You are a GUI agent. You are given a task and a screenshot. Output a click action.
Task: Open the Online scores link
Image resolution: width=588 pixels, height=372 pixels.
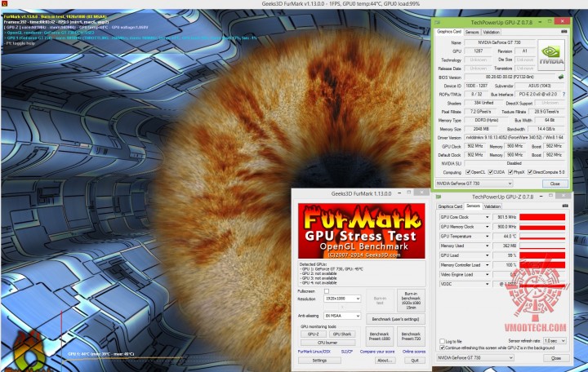(414, 352)
